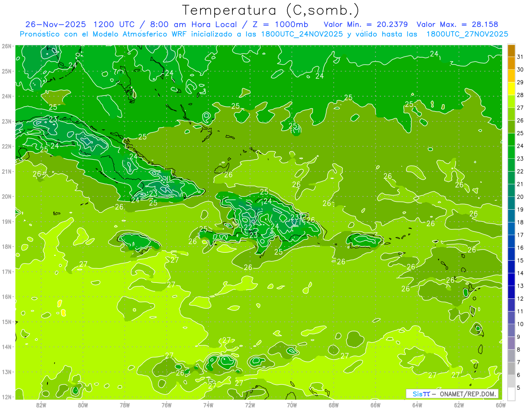
Task: Click the 78W longitude axis label
Action: point(125,405)
